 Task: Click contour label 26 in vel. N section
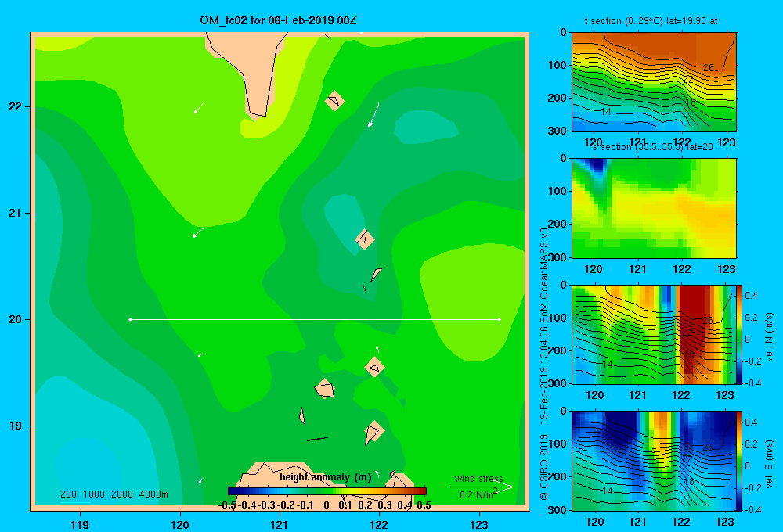click(x=708, y=321)
